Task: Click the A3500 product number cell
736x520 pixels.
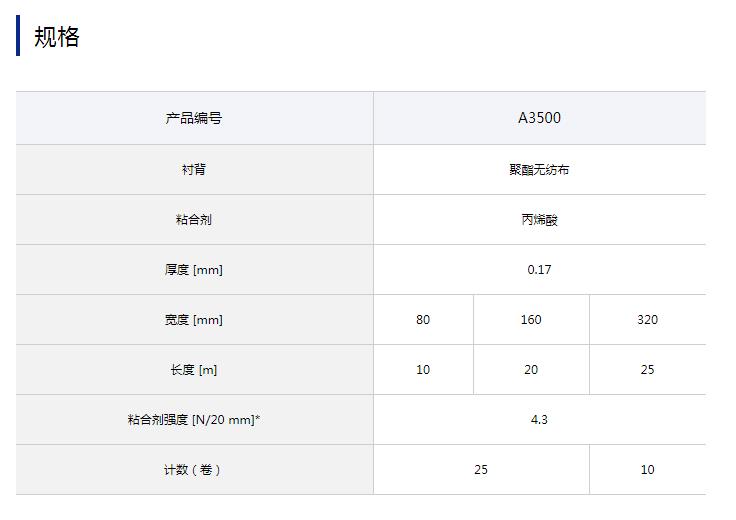Action: click(x=539, y=118)
